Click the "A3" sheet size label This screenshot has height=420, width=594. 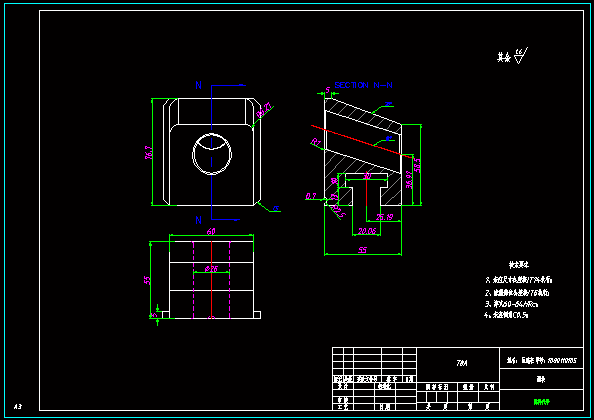[17, 406]
